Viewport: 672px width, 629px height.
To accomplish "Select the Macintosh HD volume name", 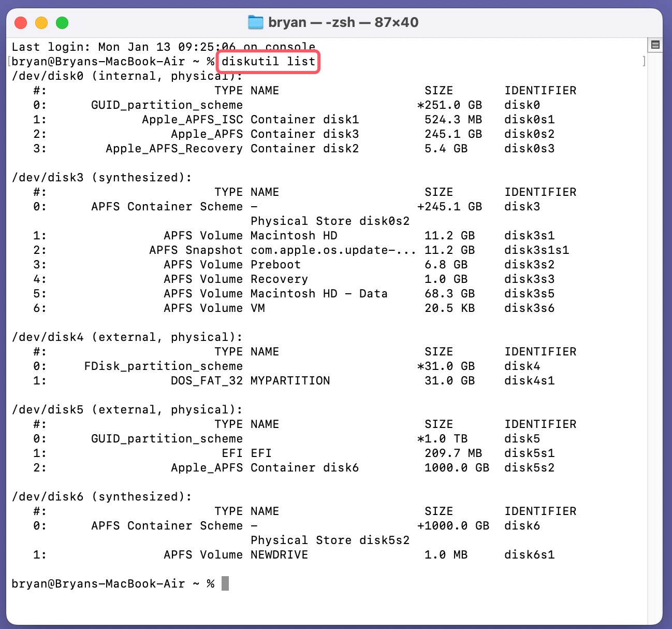I will (x=293, y=235).
